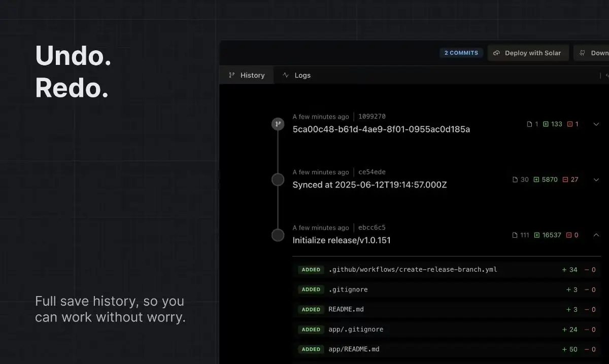Click files-changed icon on commit 1099270
The height and width of the screenshot is (364, 609).
click(529, 124)
